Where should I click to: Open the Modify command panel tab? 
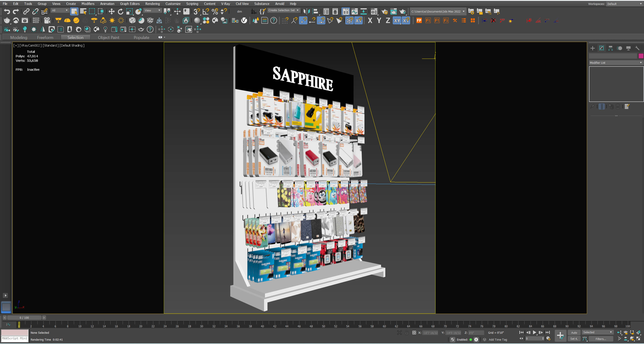(601, 48)
